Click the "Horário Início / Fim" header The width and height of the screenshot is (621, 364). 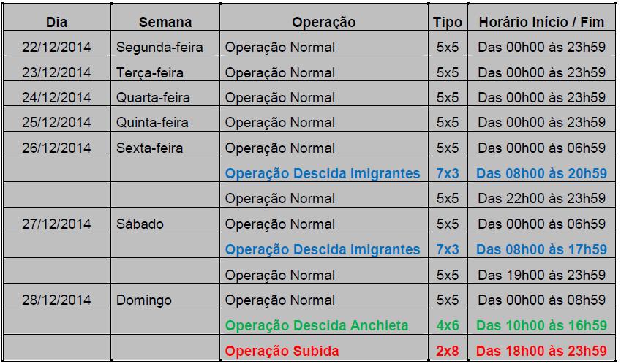point(541,22)
